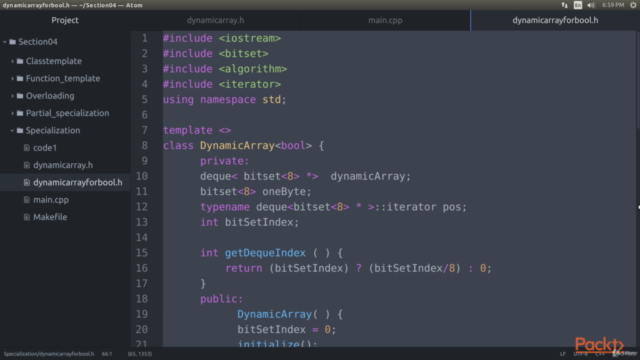Click the 6:59 PM clock
This screenshot has height=360, width=640.
pos(613,5)
